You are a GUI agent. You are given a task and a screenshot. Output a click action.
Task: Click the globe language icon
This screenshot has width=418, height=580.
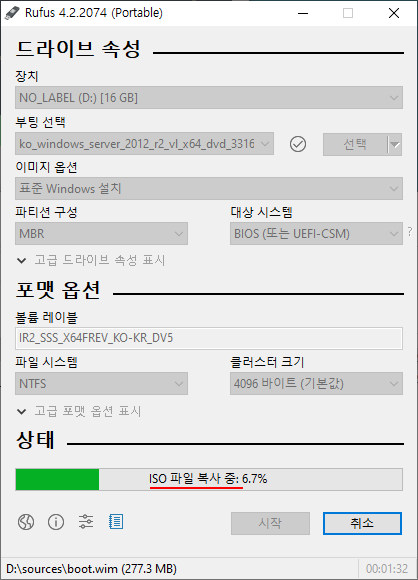(26, 522)
